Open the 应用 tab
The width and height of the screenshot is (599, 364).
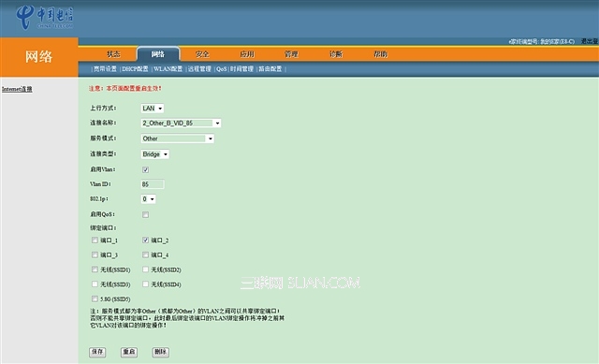point(247,54)
